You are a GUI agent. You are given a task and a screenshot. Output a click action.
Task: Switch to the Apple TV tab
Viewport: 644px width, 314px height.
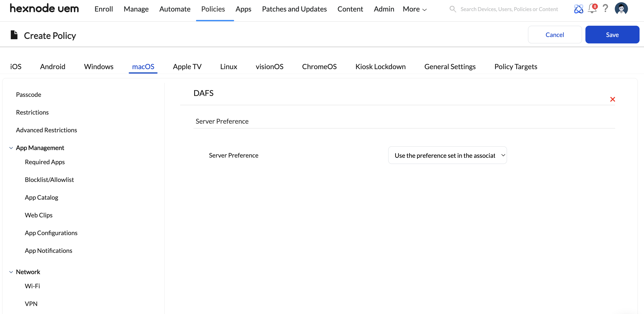[x=187, y=67]
